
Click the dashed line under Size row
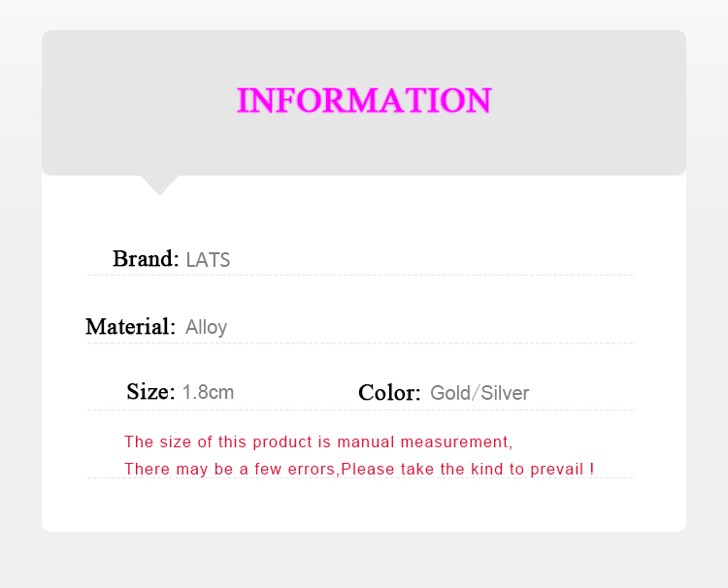click(361, 409)
